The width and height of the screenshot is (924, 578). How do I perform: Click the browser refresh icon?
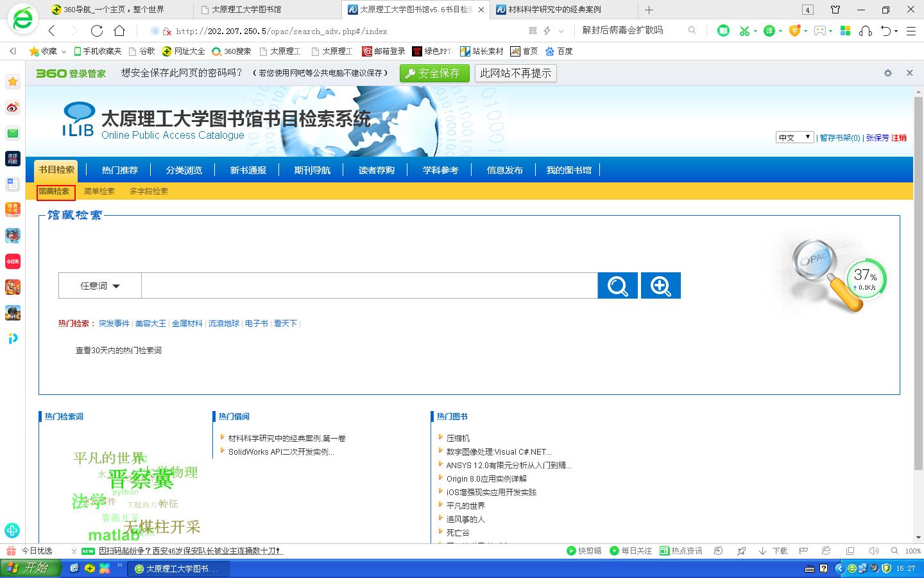coord(97,31)
